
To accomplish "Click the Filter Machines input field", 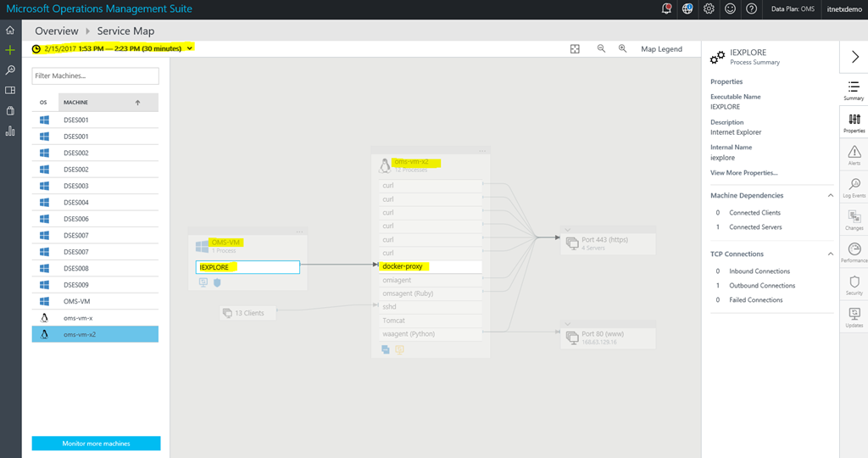I will 96,76.
